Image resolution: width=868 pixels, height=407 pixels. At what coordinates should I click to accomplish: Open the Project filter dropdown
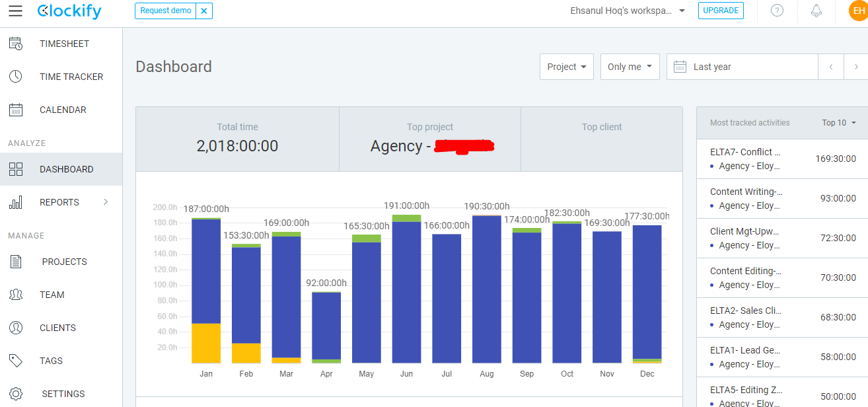coord(566,66)
